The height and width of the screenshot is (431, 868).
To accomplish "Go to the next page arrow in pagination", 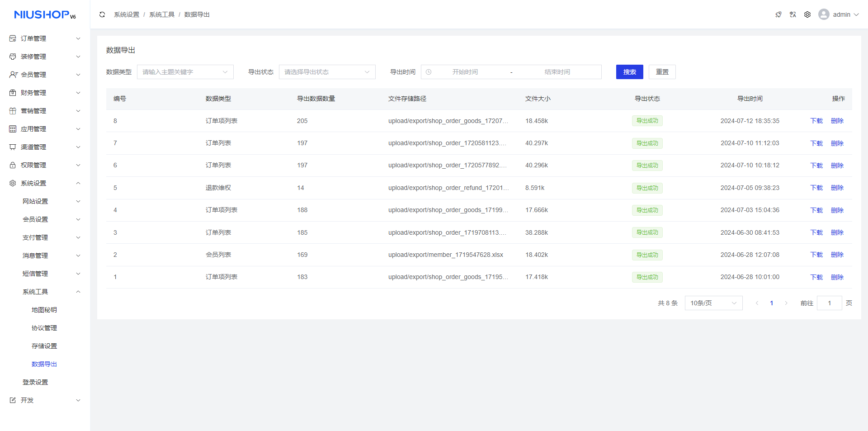I will click(x=786, y=303).
